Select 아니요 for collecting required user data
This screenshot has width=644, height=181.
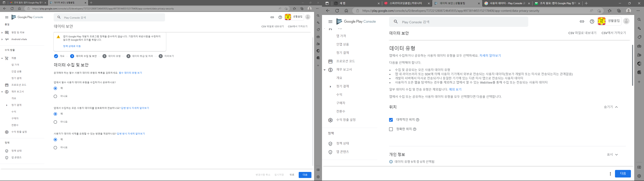[x=55, y=96]
